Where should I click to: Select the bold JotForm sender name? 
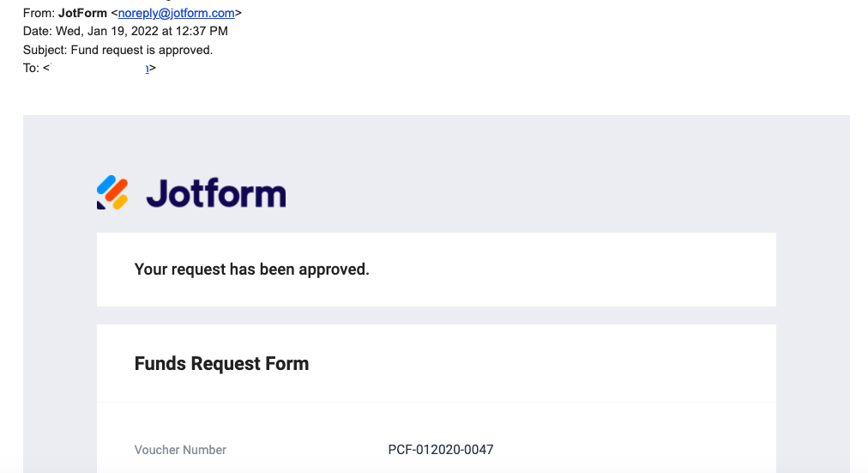coord(82,13)
